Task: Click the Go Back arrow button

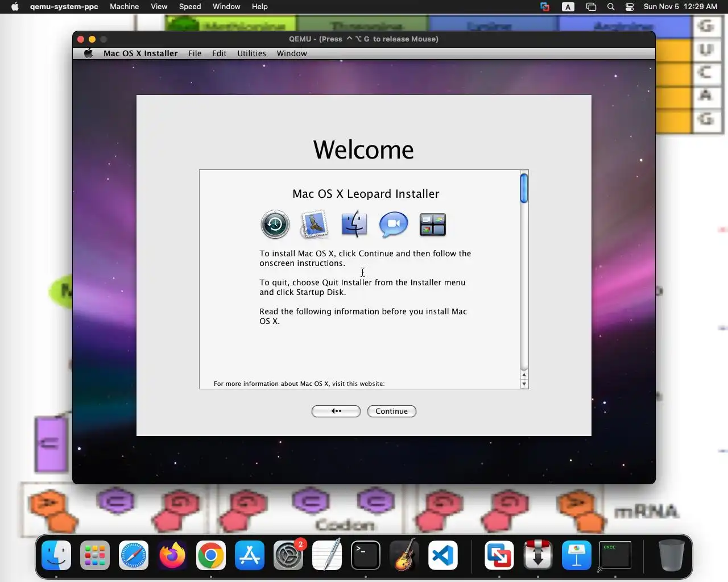Action: click(x=336, y=411)
